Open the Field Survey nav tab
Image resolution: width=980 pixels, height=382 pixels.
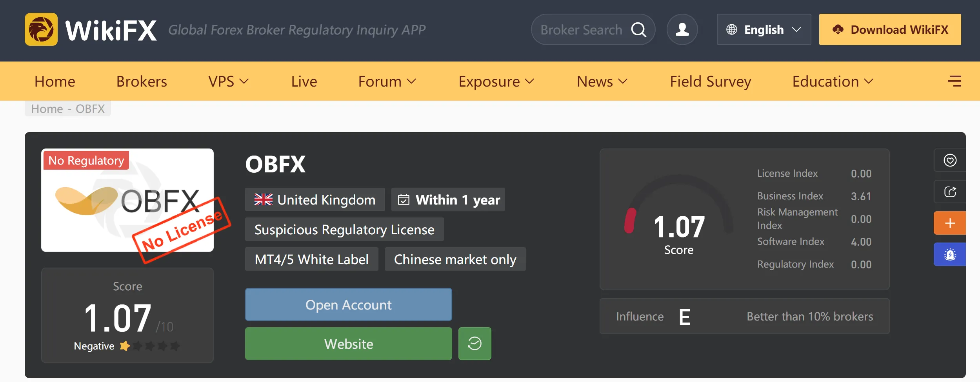tap(710, 81)
